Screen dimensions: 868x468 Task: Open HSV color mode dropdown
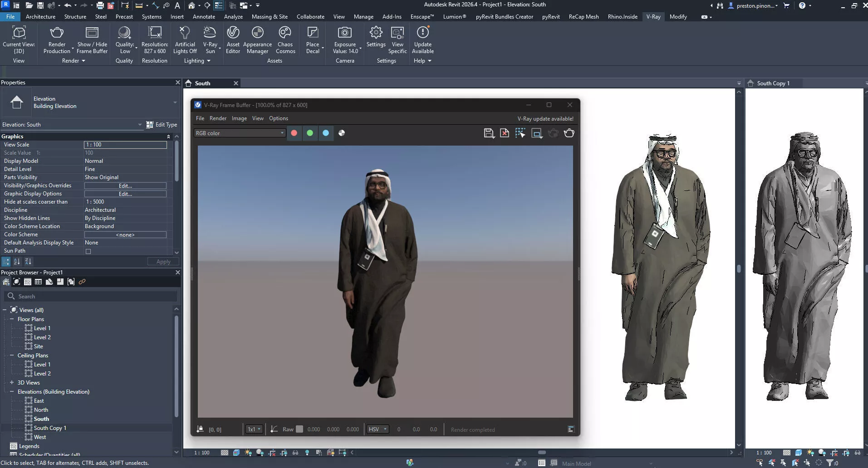click(x=378, y=429)
